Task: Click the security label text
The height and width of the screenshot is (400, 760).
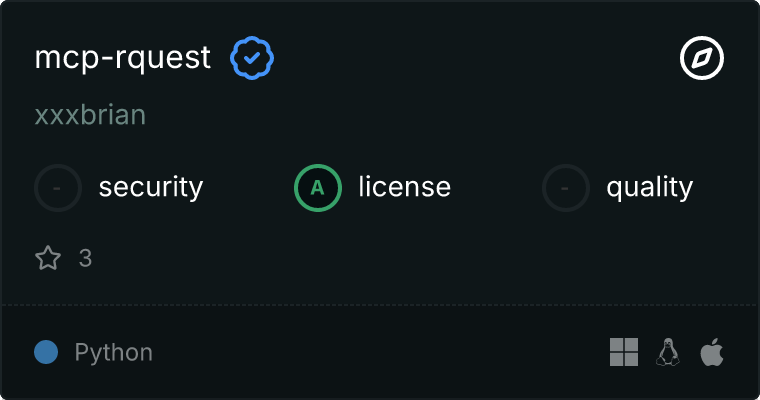Action: pos(151,187)
